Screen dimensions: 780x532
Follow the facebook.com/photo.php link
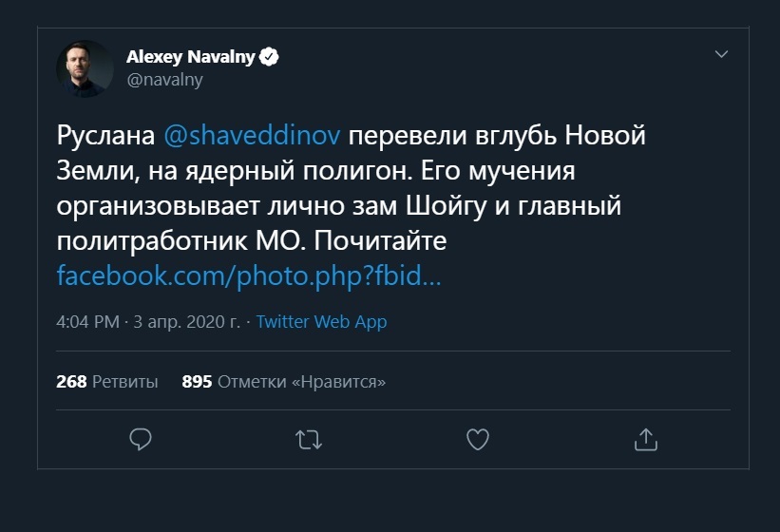(x=249, y=277)
